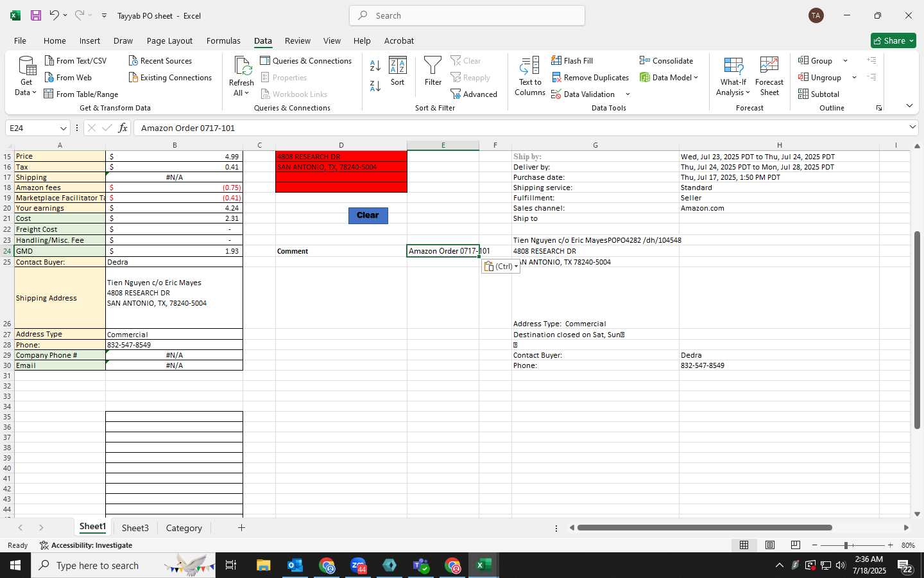
Task: Open Recent Sources
Action: tap(160, 60)
